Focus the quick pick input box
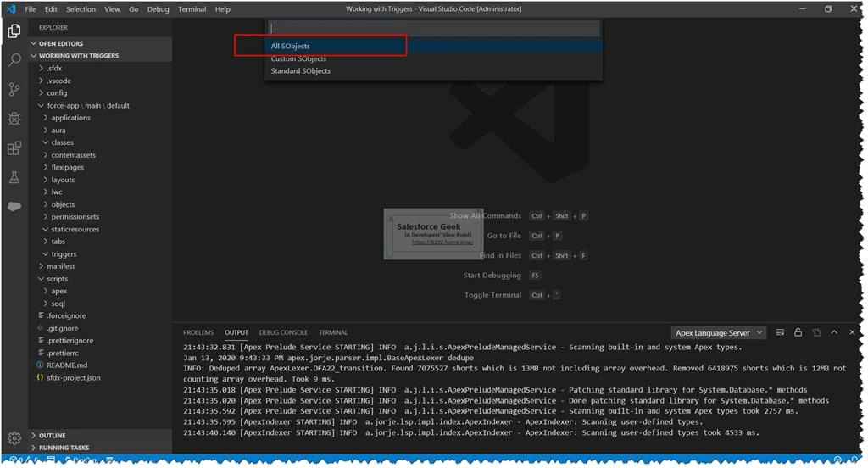868x468 pixels. point(434,28)
